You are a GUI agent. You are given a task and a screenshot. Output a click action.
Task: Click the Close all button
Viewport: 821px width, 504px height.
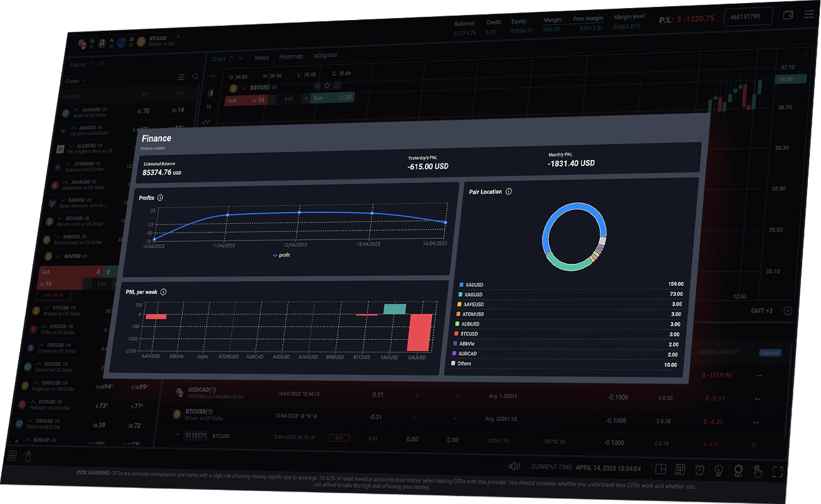click(x=770, y=353)
